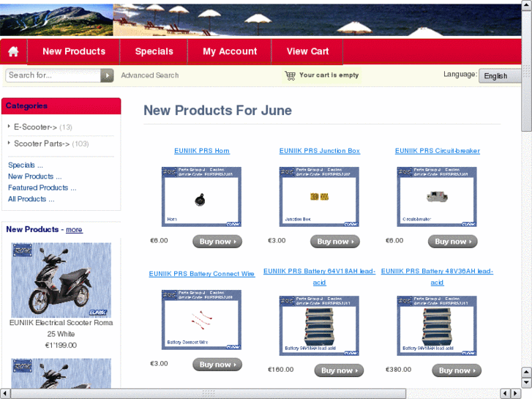Open EUNIIK PRS Battery 48V36AH lead-acid link
532x399 pixels.
pos(437,277)
